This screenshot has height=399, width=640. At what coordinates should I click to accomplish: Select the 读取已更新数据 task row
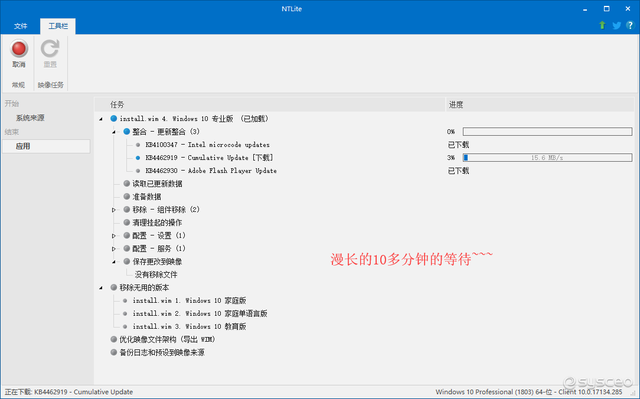pyautogui.click(x=157, y=184)
